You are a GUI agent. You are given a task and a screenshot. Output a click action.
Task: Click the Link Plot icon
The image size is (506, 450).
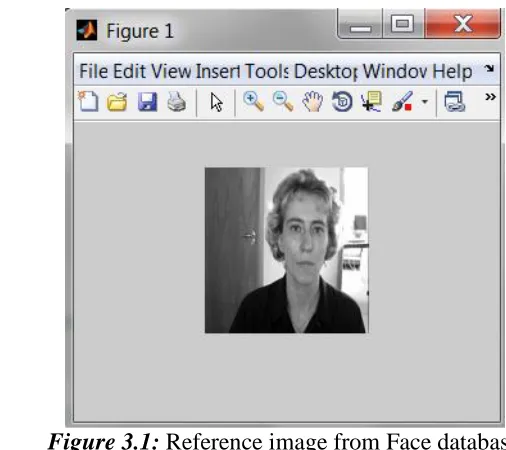click(455, 102)
